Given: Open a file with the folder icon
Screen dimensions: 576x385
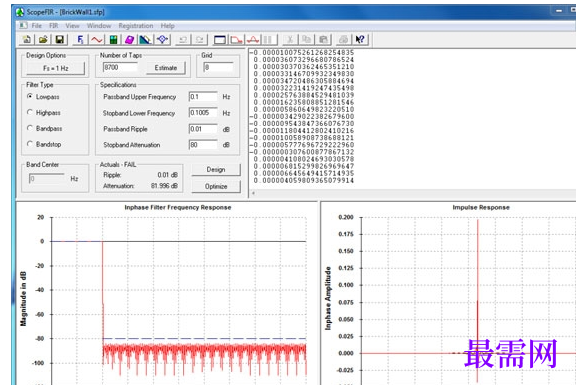Looking at the screenshot, I should point(43,39).
